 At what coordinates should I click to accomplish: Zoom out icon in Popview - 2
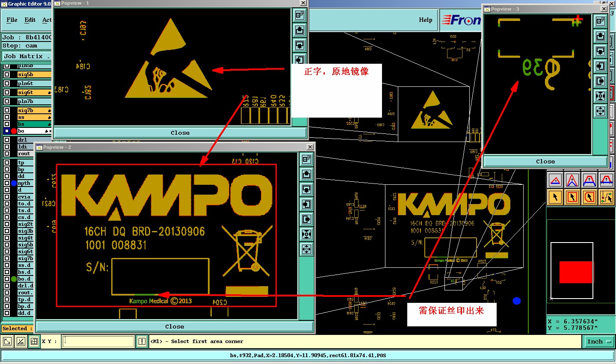pyautogui.click(x=306, y=249)
